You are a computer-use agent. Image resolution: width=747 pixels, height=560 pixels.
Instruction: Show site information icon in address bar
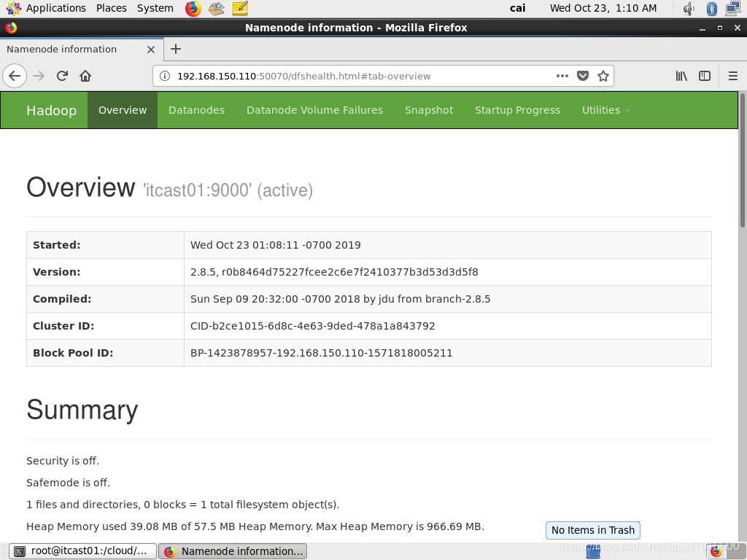(165, 76)
